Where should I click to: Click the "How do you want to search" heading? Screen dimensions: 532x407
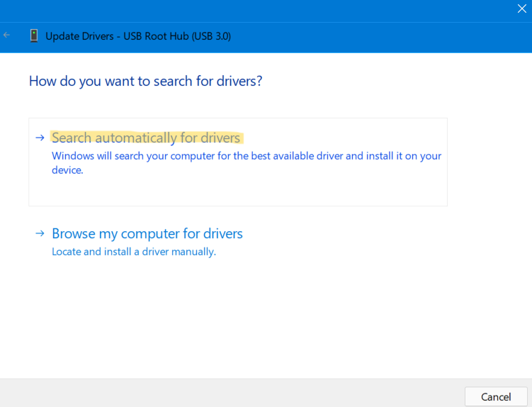pyautogui.click(x=145, y=81)
